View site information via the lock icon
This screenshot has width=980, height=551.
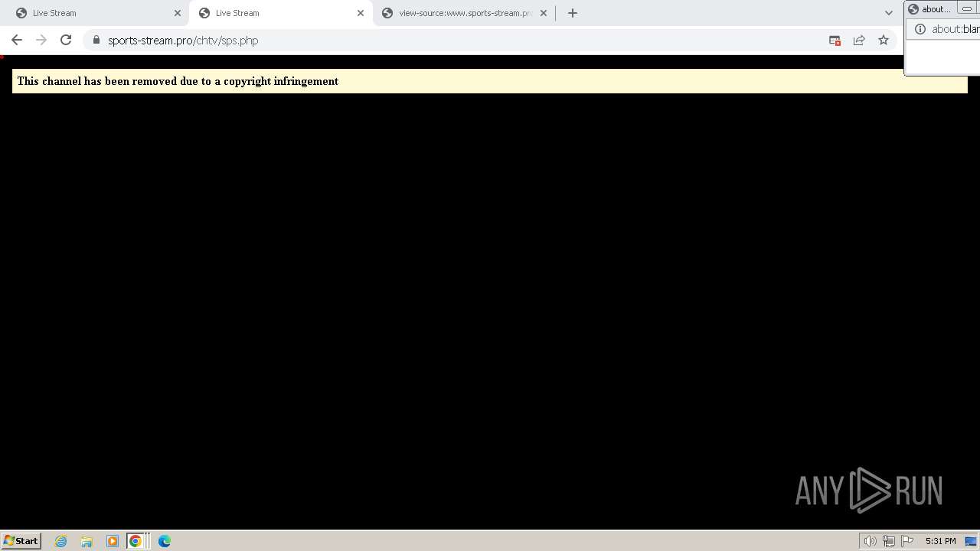(x=96, y=40)
